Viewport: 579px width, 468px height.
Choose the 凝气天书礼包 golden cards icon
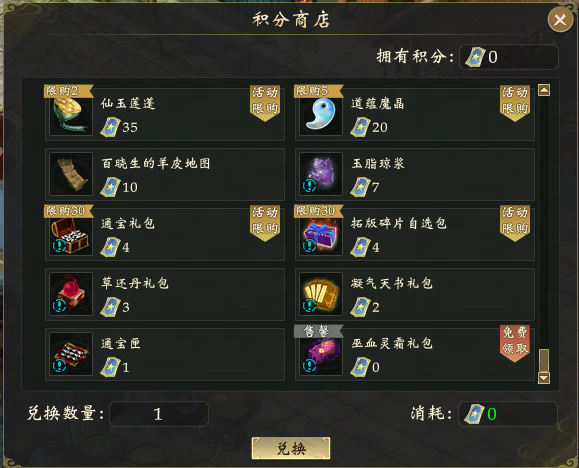[x=321, y=294]
